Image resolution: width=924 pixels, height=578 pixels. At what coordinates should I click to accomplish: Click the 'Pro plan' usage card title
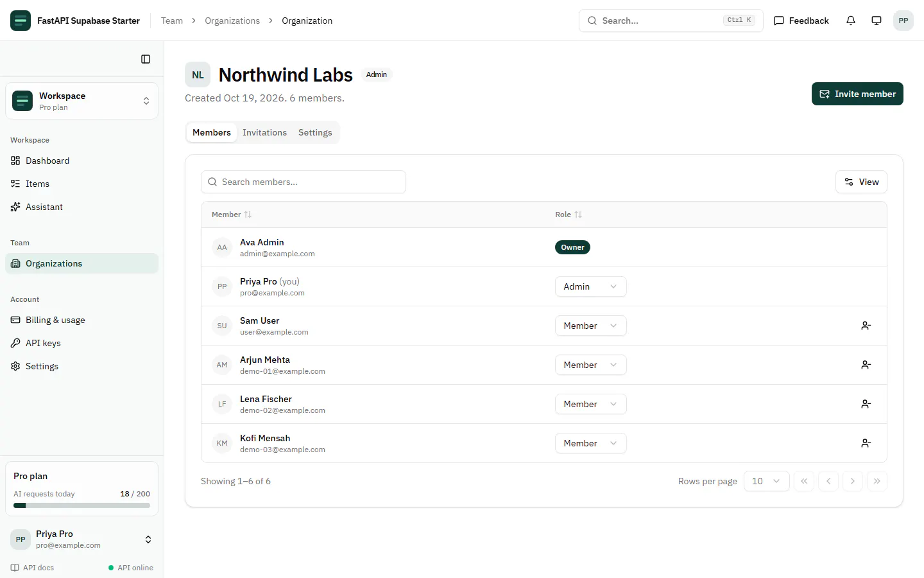31,476
